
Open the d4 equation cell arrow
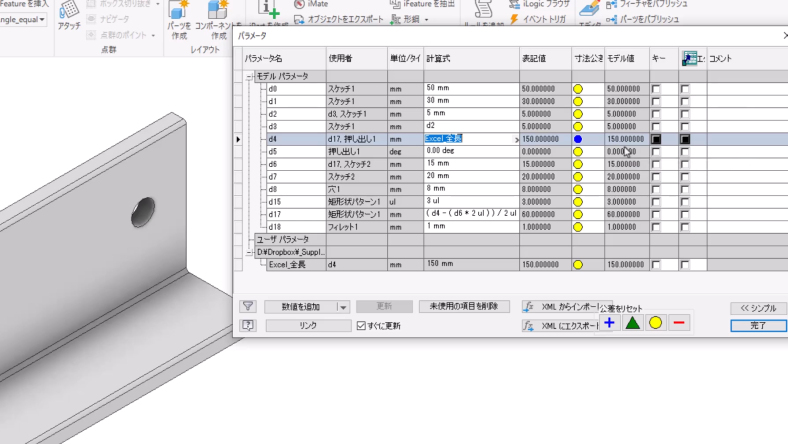pos(515,140)
